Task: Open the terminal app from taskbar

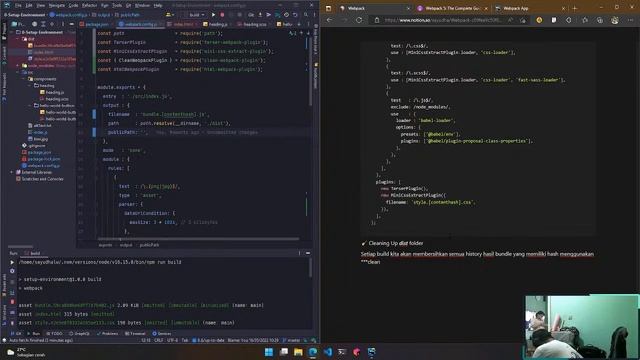Action: click(x=342, y=352)
